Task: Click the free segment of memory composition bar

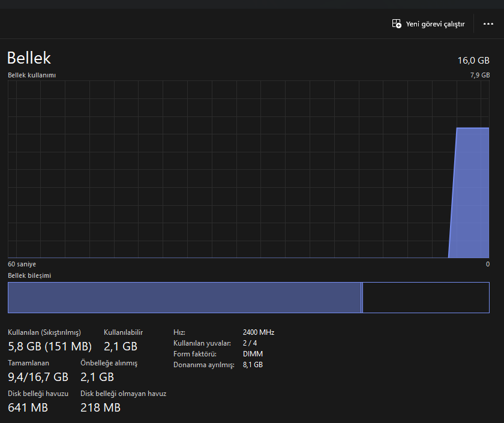Action: tap(426, 298)
